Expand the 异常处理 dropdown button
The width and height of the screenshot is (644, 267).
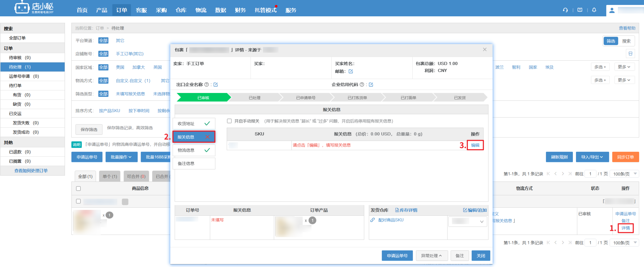coord(431,256)
